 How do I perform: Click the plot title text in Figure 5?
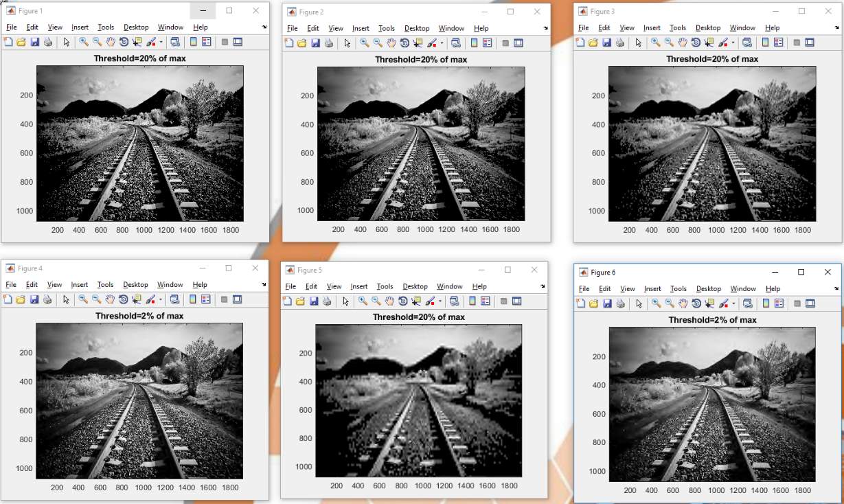[x=419, y=317]
